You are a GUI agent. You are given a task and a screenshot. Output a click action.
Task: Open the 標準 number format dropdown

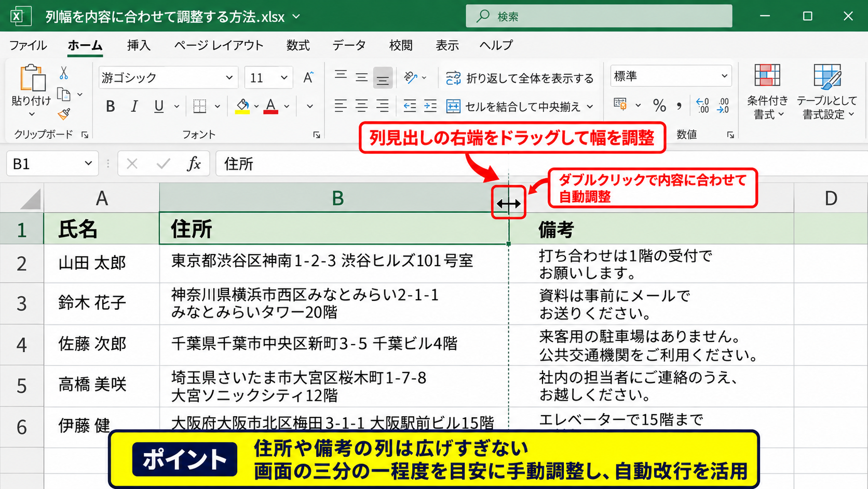click(x=724, y=76)
